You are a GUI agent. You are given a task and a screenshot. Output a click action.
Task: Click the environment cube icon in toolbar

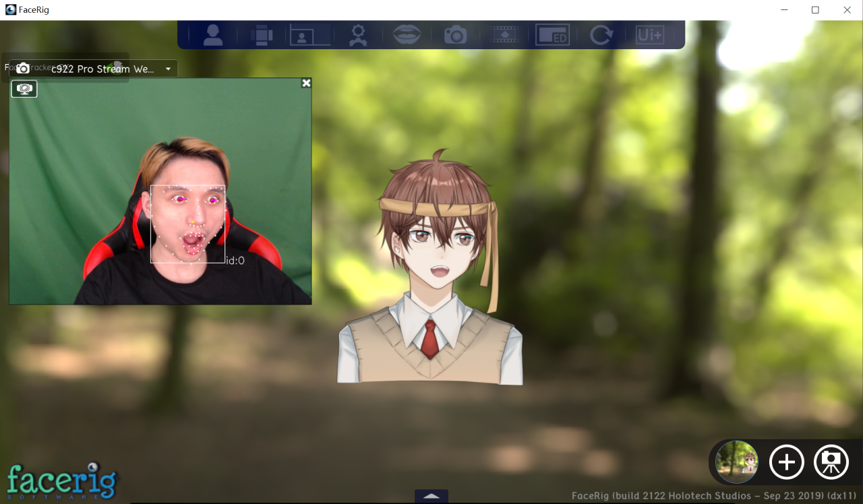coord(261,34)
